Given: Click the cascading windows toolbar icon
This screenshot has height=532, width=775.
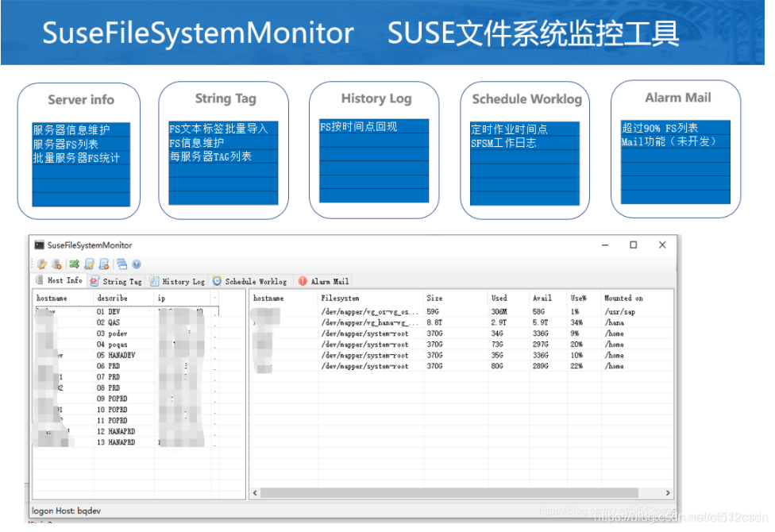Looking at the screenshot, I should (121, 264).
